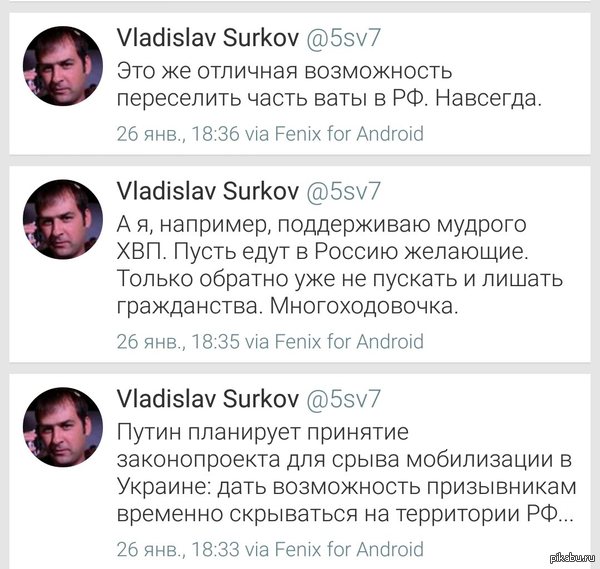This screenshot has height=569, width=600.
Task: Click Vladislav Surkov name on the middle tweet
Action: coord(207,190)
